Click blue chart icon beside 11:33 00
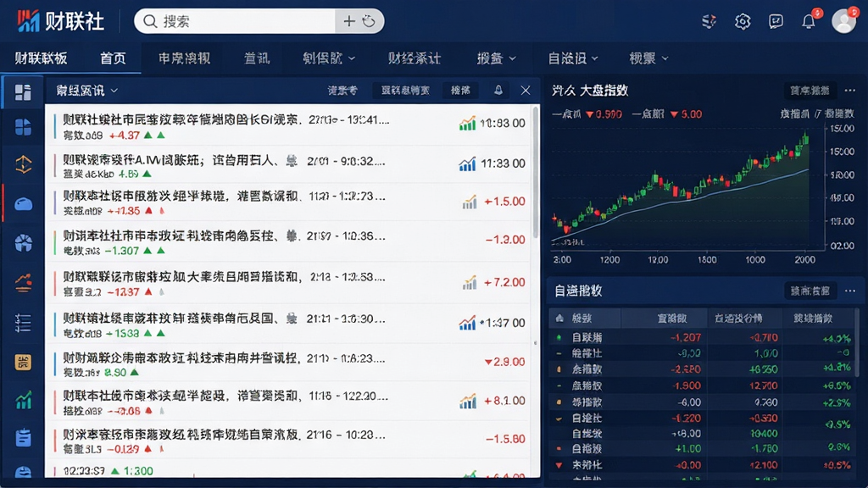The height and width of the screenshot is (488, 868). click(x=467, y=164)
